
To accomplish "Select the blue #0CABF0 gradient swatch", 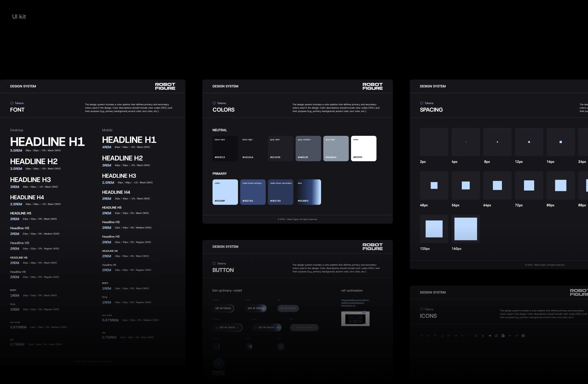I will [308, 192].
